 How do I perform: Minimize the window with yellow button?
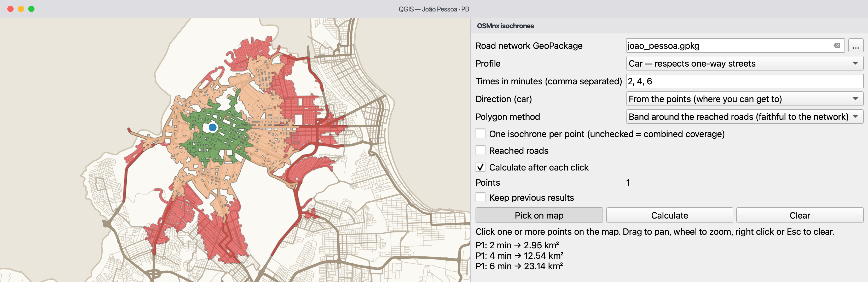coord(21,9)
